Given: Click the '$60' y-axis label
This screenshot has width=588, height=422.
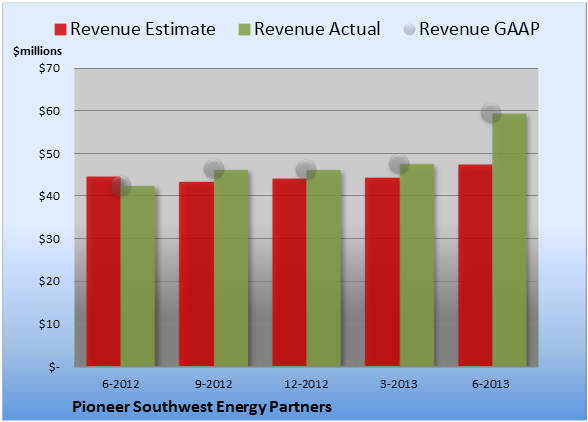Looking at the screenshot, I should click(x=49, y=111).
